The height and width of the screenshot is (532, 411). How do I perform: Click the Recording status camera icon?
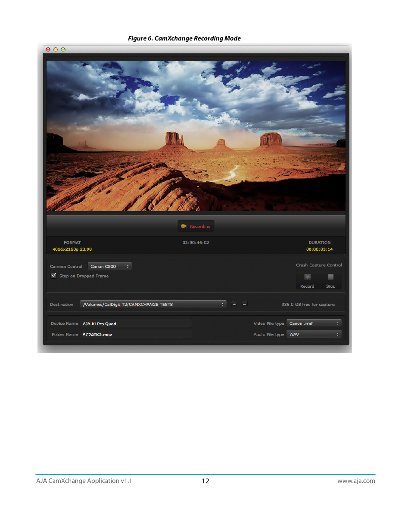click(184, 226)
